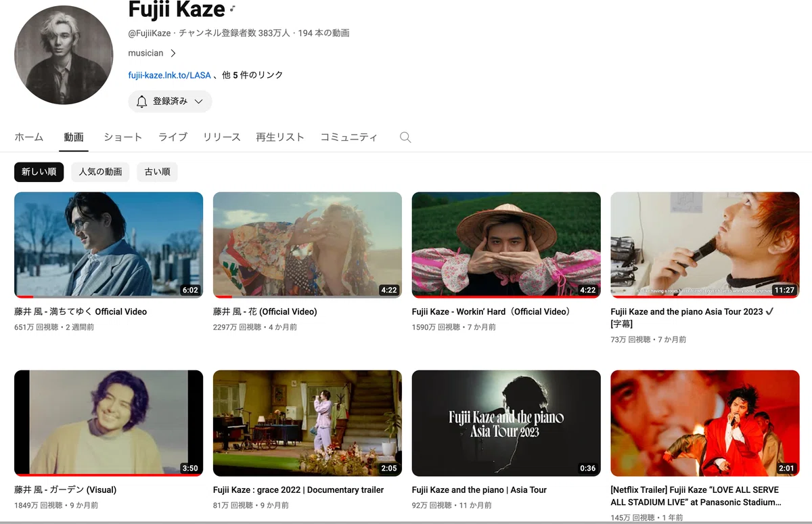812x524 pixels.
Task: Open the fujii-kaze.lnk.to/LASA link
Action: [x=169, y=75]
